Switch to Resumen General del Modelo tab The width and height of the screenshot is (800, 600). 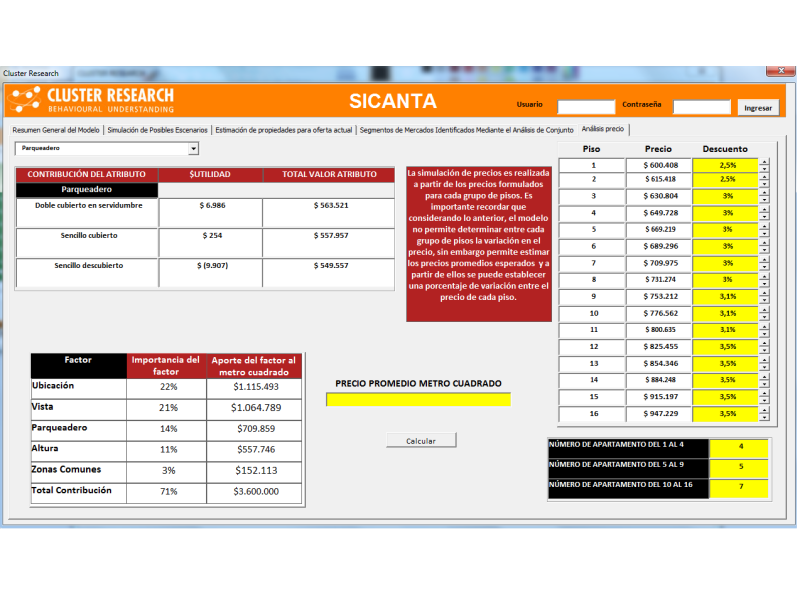(56, 130)
